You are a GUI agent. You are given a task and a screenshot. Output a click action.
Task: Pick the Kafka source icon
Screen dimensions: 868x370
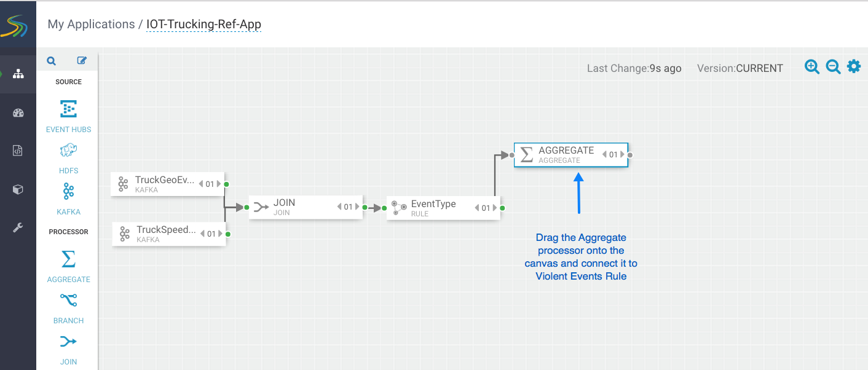[x=68, y=192]
